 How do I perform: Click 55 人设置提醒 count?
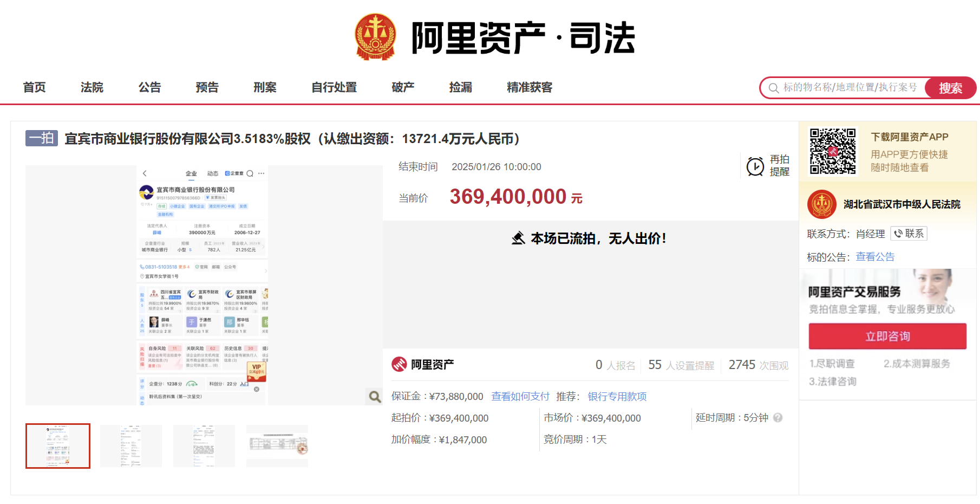tap(681, 365)
